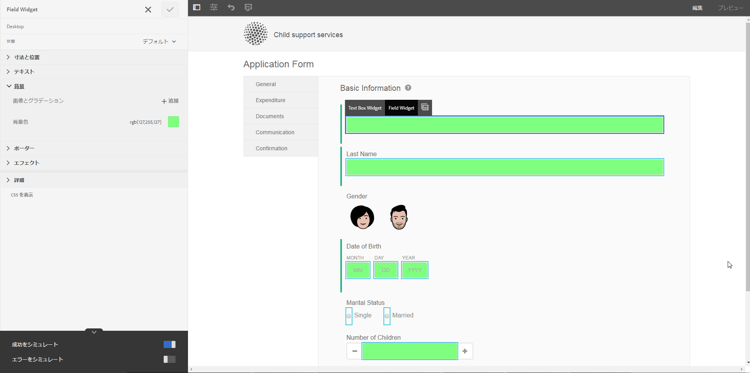750x373 pixels.
Task: Click the YYYY year field
Action: pyautogui.click(x=415, y=270)
